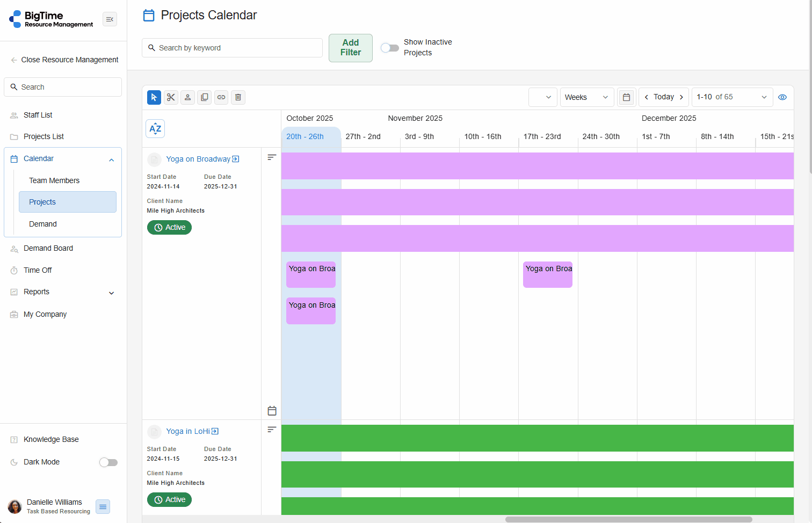Select the pointer tool in calendar toolbar
Viewport: 812px width, 523px height.
click(x=154, y=97)
